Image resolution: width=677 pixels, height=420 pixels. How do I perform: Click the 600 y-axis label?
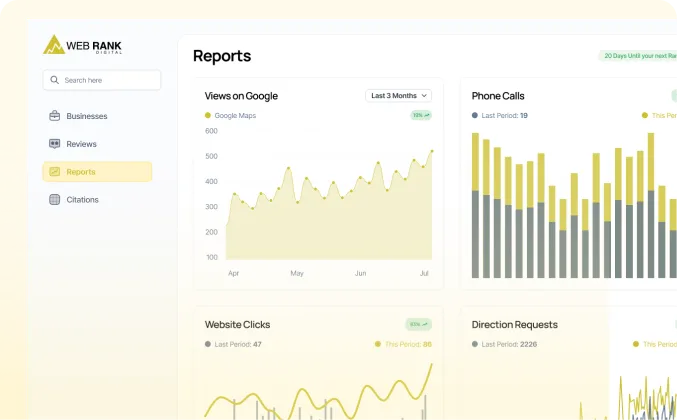211,131
